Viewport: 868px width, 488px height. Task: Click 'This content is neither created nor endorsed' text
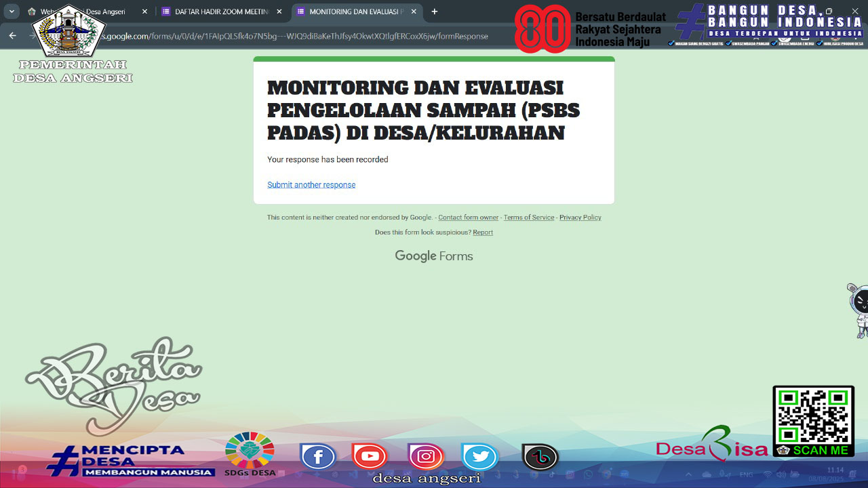[349, 218]
